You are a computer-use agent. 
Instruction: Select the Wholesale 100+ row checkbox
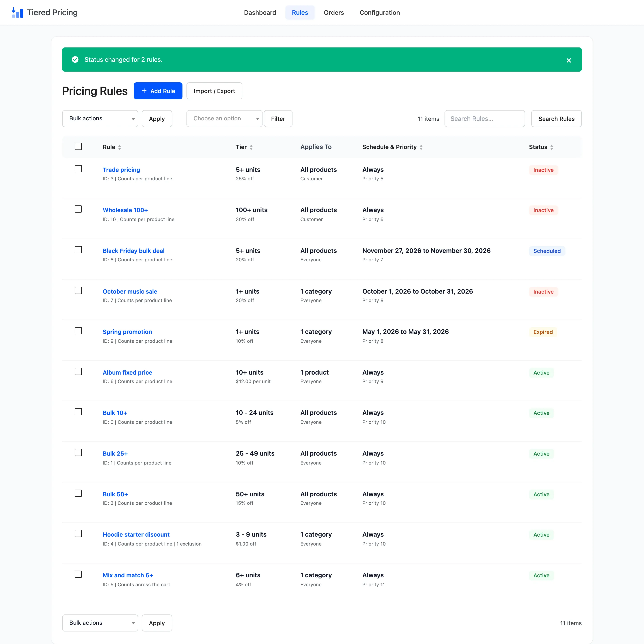click(78, 209)
